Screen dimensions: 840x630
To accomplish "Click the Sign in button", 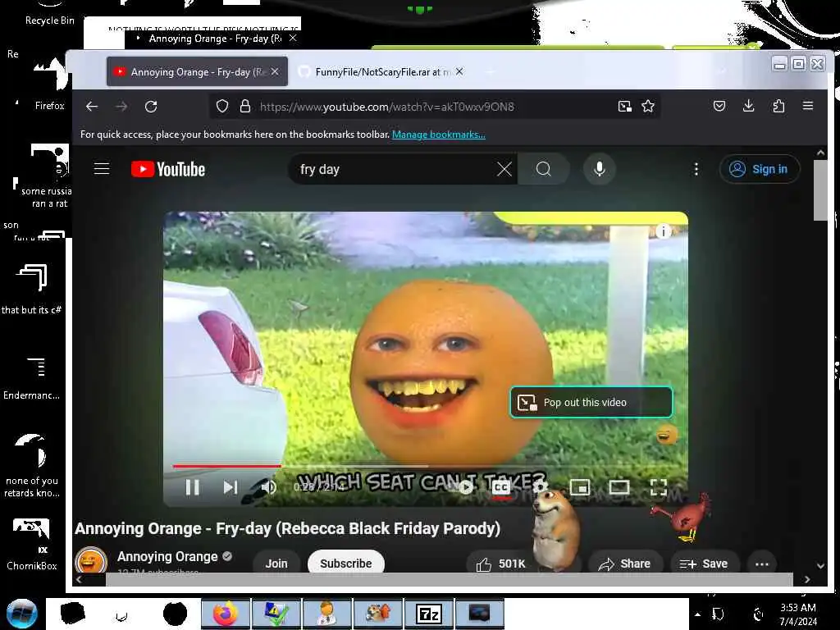I will tap(760, 169).
